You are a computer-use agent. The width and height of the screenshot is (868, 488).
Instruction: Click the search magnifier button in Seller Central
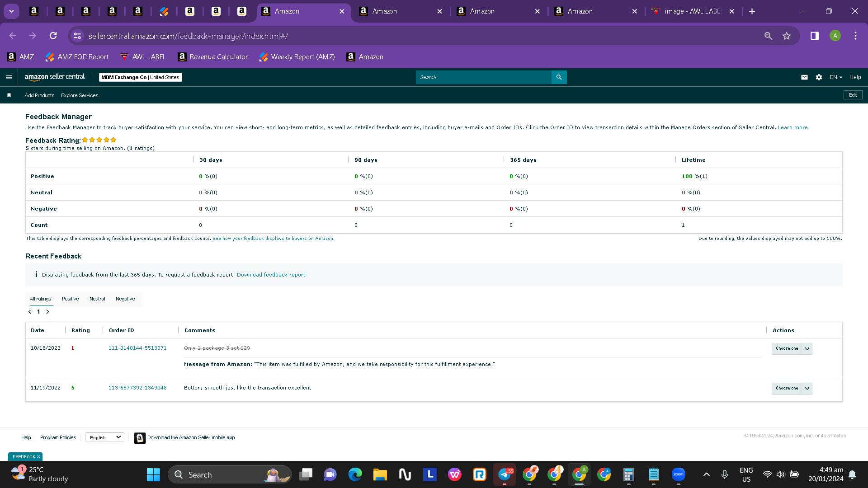tap(559, 77)
